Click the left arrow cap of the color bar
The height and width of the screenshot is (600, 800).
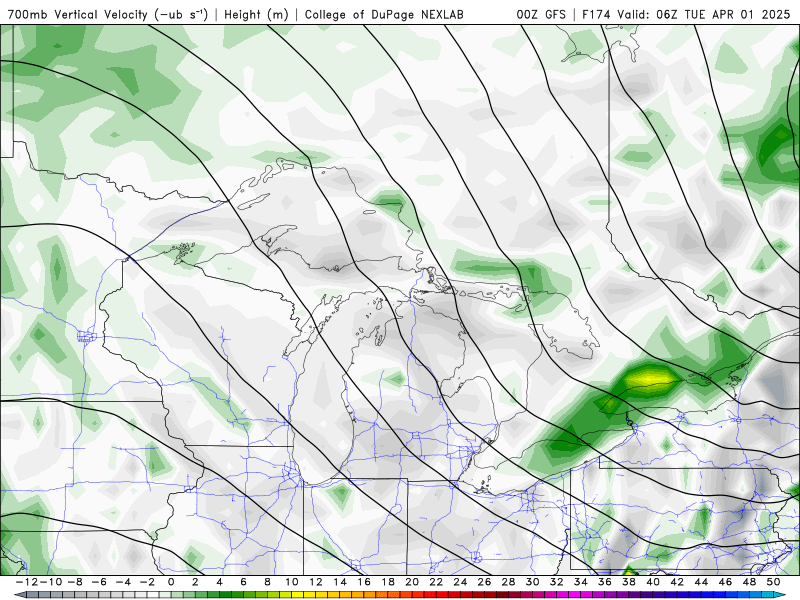(x=19, y=595)
